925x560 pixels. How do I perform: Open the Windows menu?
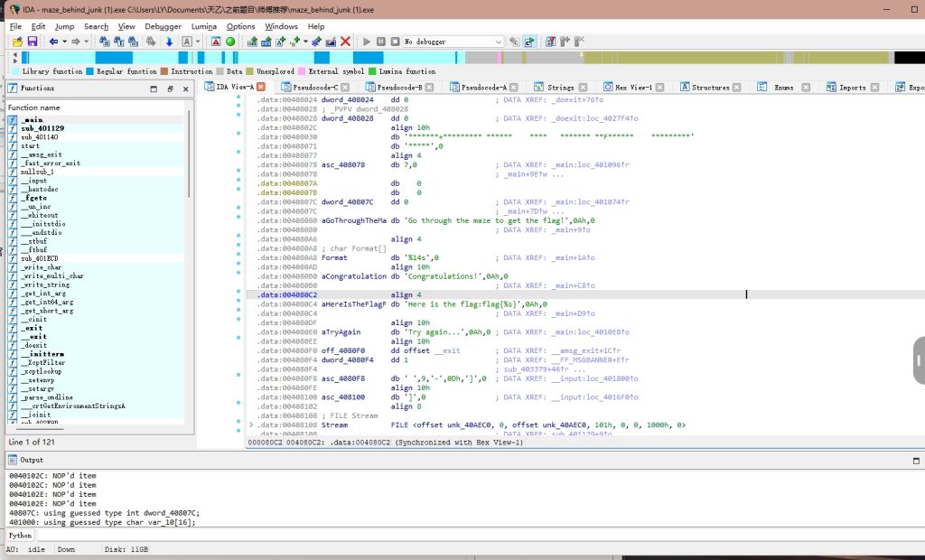[281, 26]
